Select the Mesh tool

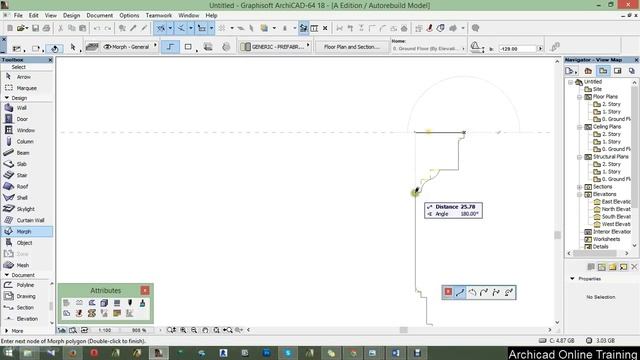coord(27,265)
